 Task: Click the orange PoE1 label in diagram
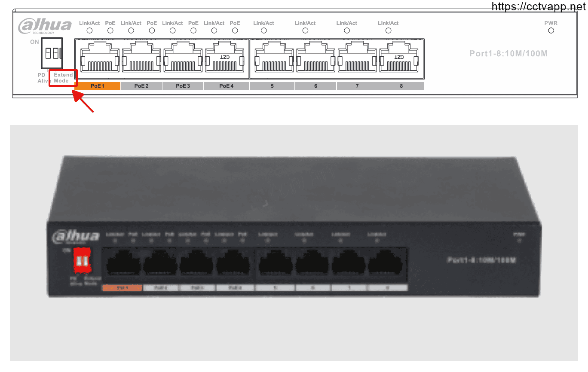tap(98, 86)
